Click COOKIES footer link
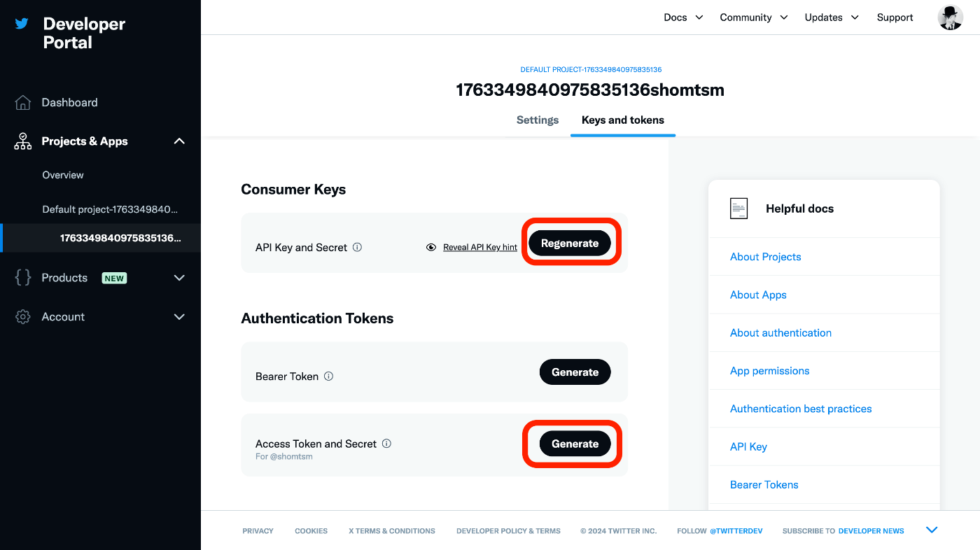 (x=311, y=531)
